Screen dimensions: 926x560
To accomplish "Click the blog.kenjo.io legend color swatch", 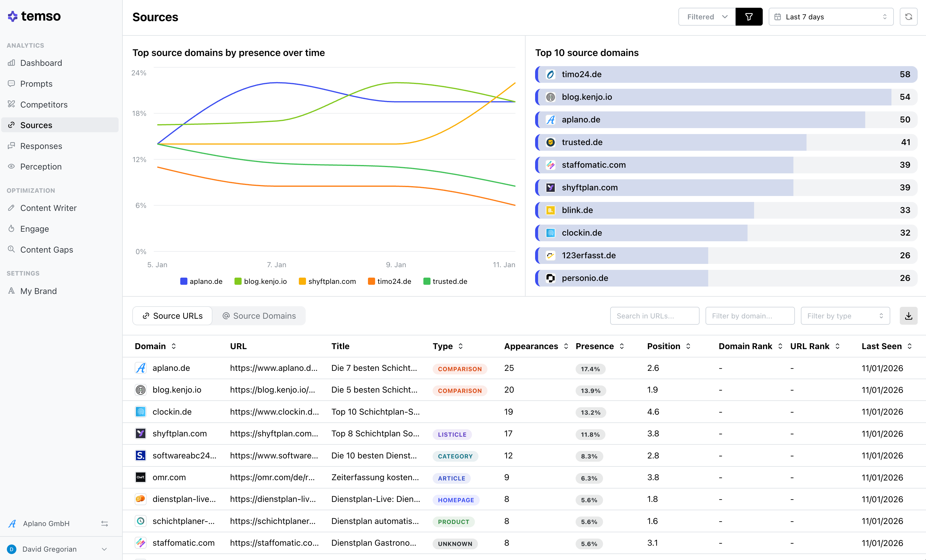I will (238, 281).
